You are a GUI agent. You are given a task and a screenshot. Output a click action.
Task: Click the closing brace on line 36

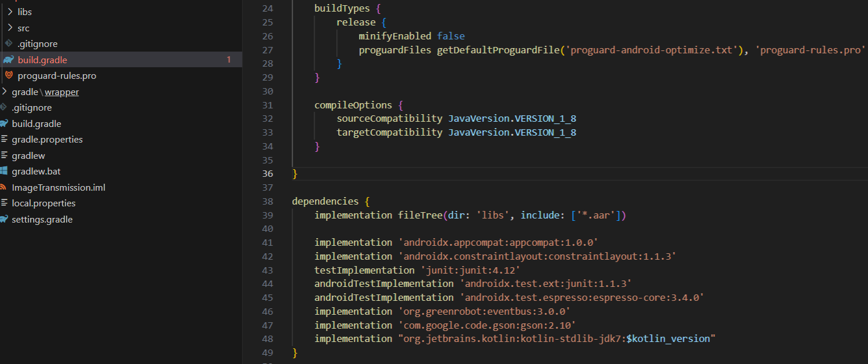pos(295,174)
